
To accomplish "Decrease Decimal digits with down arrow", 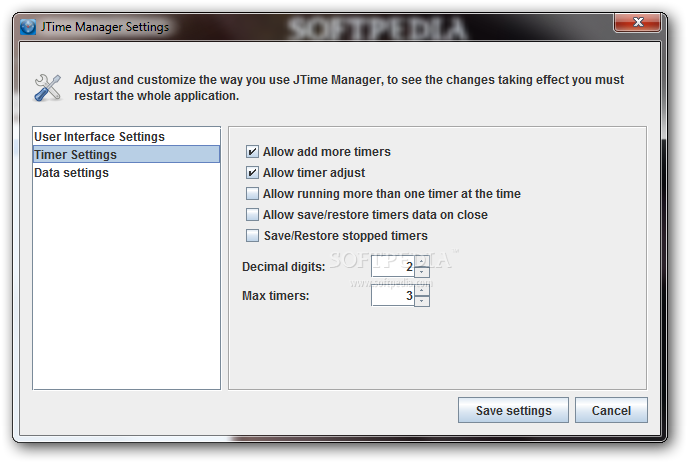I will [422, 272].
